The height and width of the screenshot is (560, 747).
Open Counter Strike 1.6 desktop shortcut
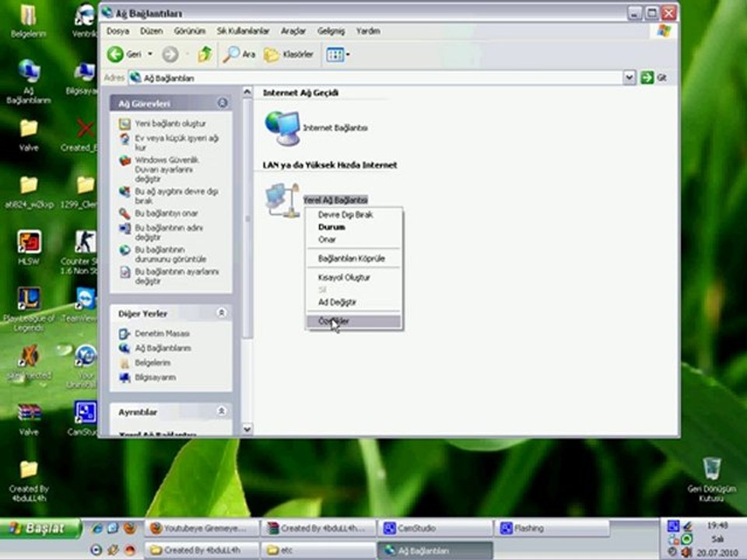click(x=84, y=251)
